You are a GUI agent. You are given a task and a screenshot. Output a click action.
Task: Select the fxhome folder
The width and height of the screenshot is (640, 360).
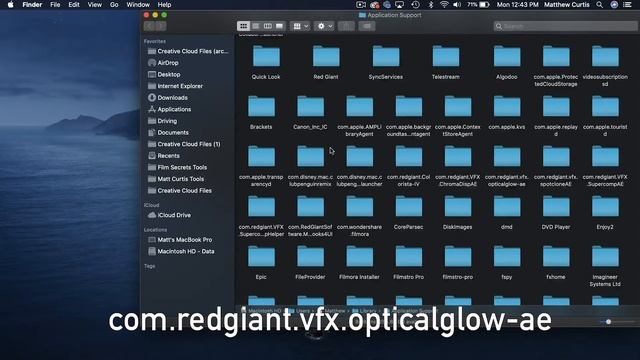point(556,258)
